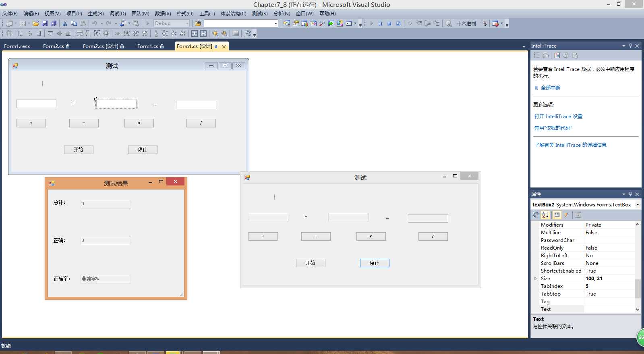Open the 文件(F) menu
644x354 pixels.
10,13
